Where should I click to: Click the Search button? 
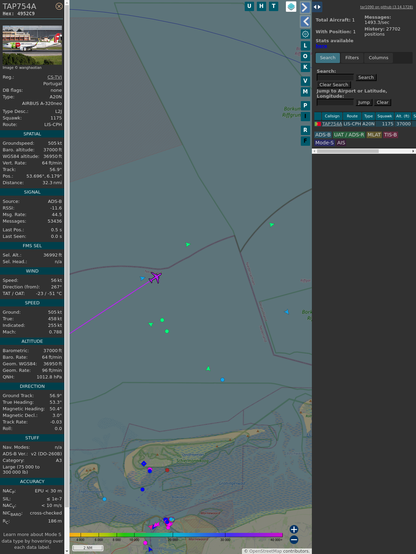pyautogui.click(x=366, y=77)
